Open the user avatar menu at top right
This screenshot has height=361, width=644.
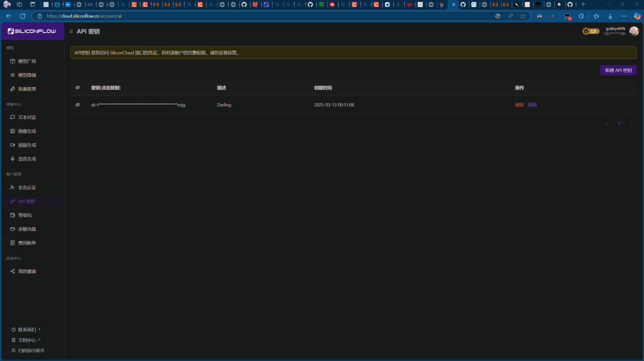634,31
